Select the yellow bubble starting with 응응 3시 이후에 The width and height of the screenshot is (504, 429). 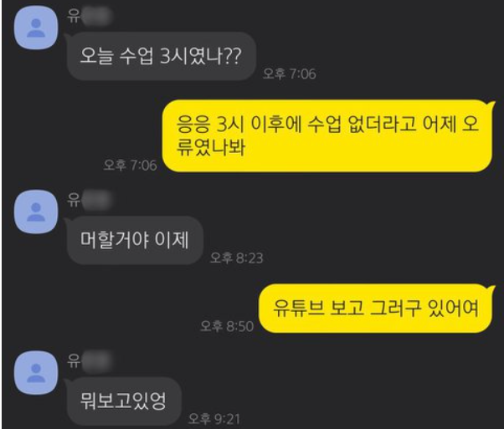[x=327, y=135]
